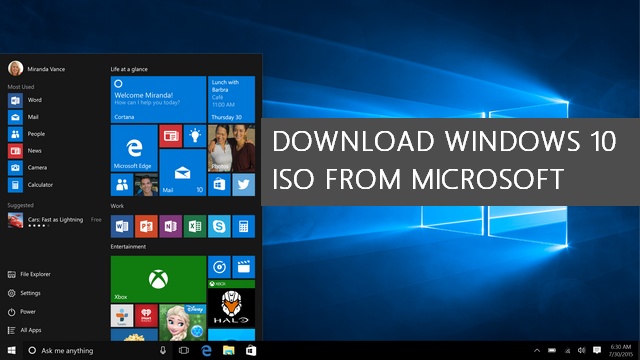Open the Microsoft Edge tile
Screen dimensions: 640x360
click(x=134, y=148)
